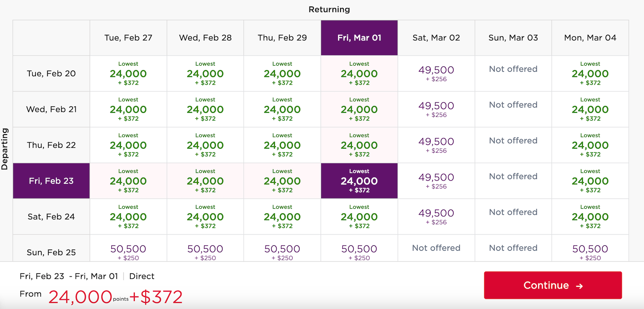Pick the 49,500 + $256 fare returning Sat, Mar 02 from Feb 20
Viewport: 644px width, 309px height.
[x=436, y=73]
